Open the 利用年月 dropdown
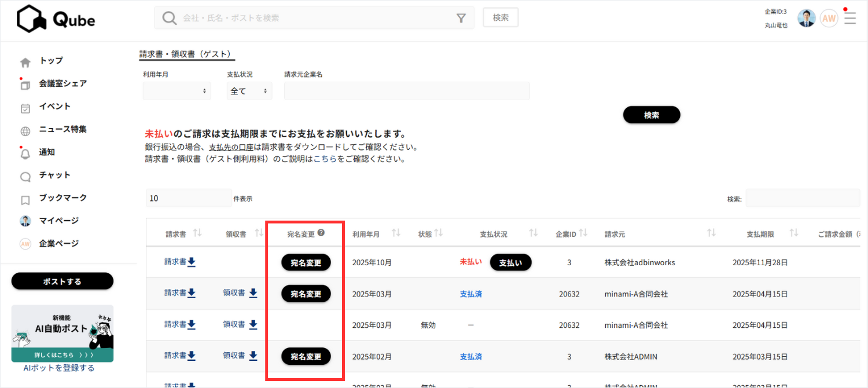Image resolution: width=868 pixels, height=388 pixels. tap(176, 90)
